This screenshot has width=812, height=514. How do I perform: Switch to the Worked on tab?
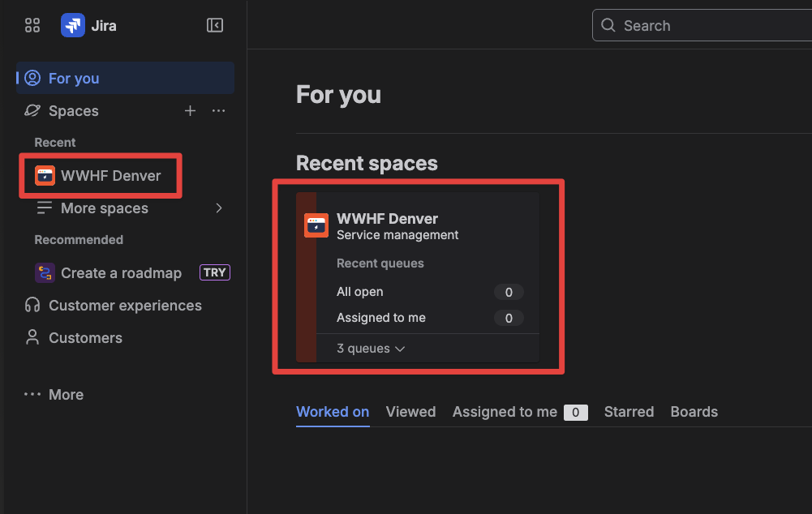[x=333, y=412]
